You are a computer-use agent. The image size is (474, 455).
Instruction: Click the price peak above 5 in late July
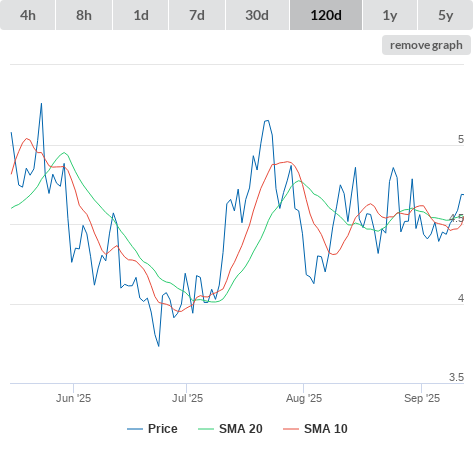267,121
